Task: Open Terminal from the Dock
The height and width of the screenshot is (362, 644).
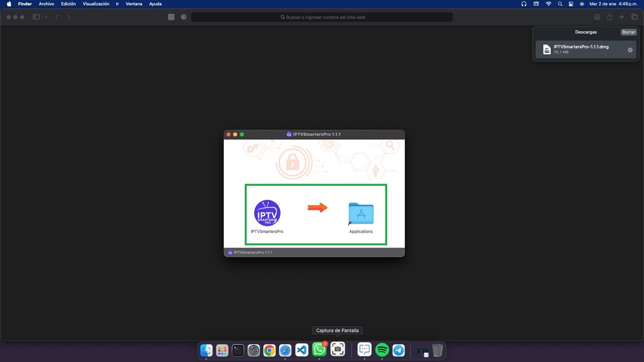Action: click(x=238, y=350)
